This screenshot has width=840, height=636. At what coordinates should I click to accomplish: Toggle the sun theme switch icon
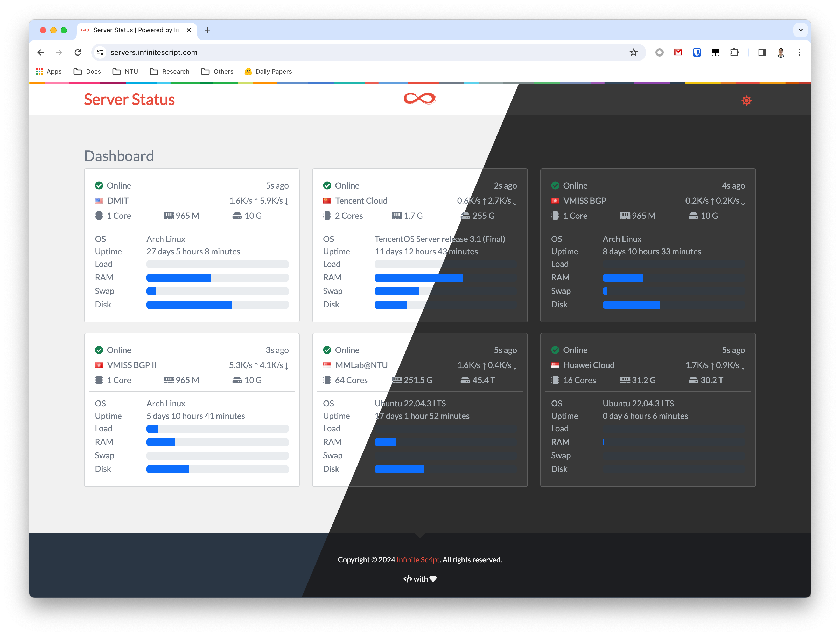point(746,101)
